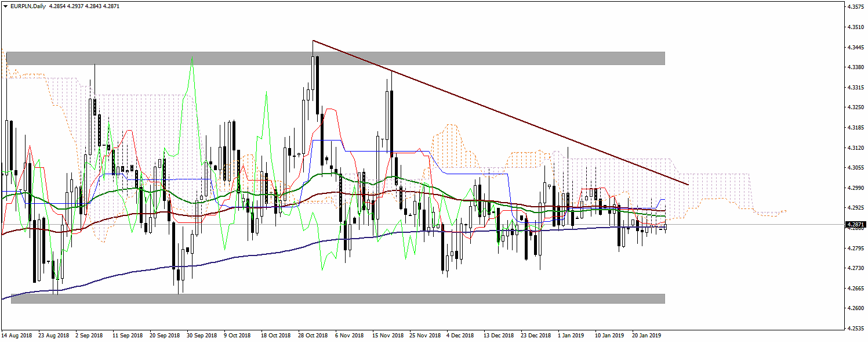Select the current price marker 4.2871

coord(856,224)
